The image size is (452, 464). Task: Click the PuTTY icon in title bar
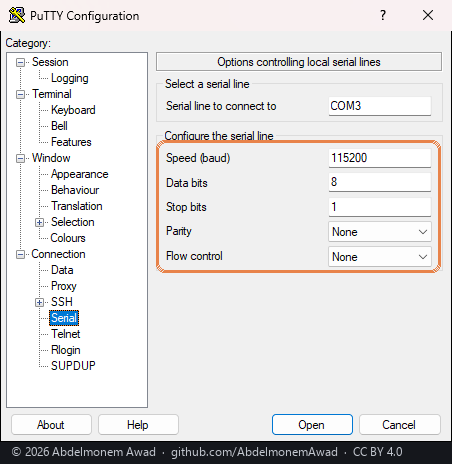17,15
